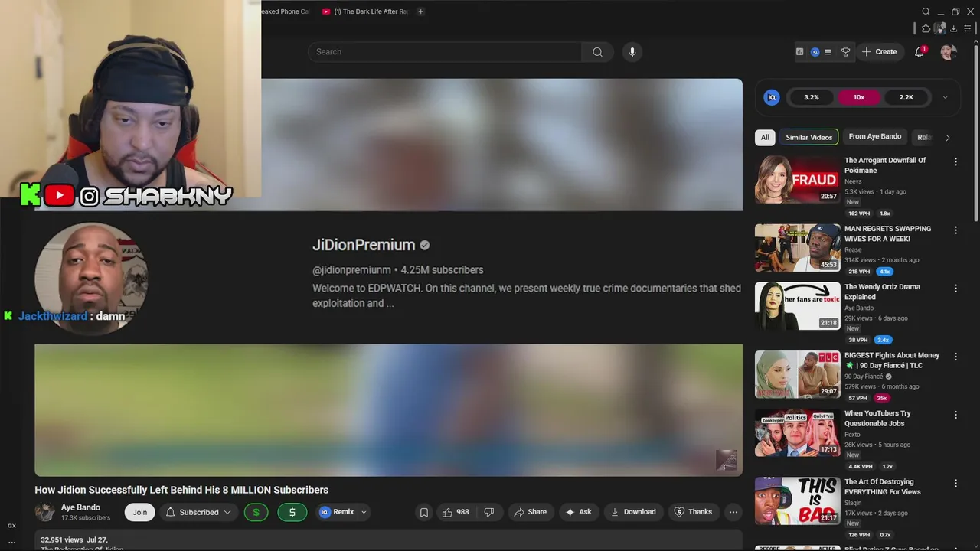This screenshot has width=980, height=551.
Task: Click the Create button
Action: tap(879, 52)
